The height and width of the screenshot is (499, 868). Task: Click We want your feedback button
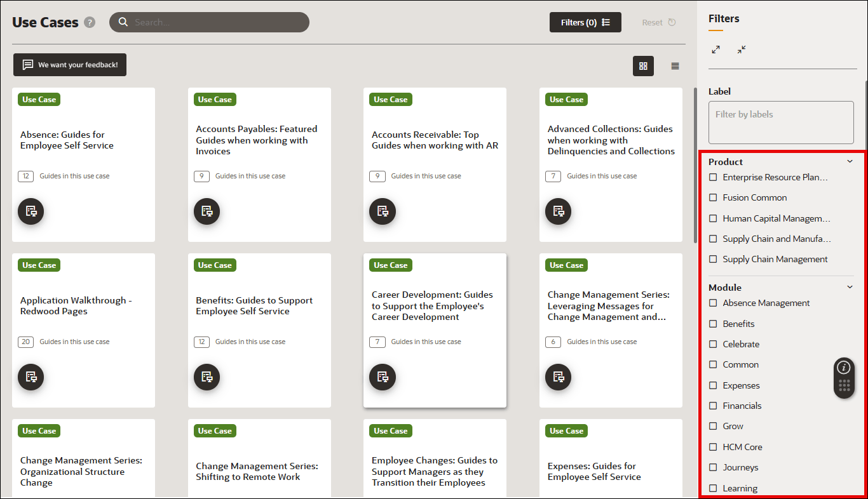70,65
